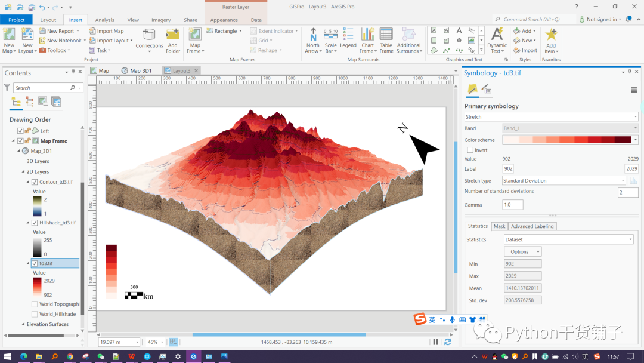Click Import Layout
644x363 pixels.
109,40
